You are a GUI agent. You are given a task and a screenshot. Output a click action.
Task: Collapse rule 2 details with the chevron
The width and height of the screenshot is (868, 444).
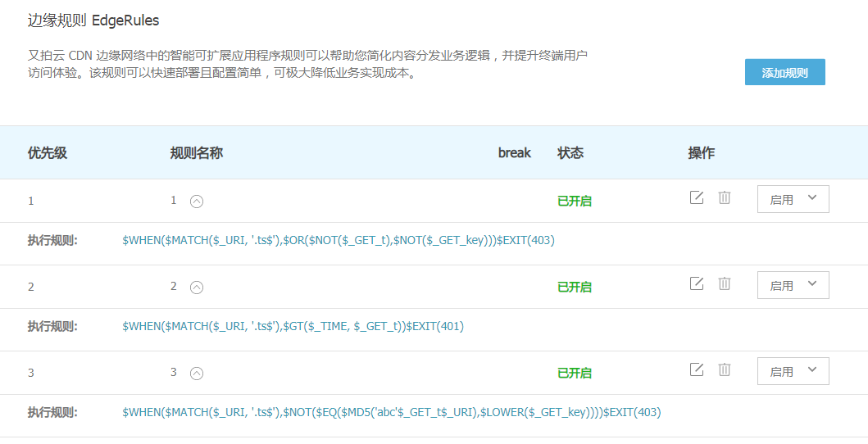[x=197, y=287]
